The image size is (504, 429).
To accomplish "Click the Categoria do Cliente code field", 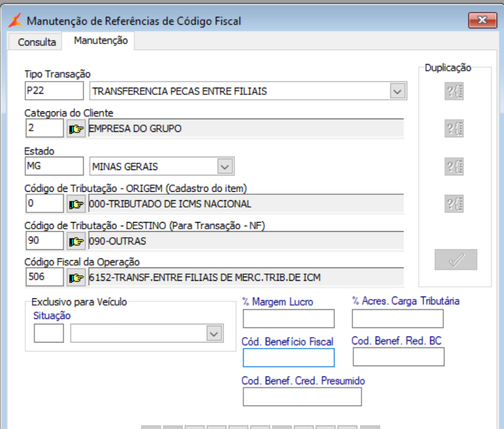I will coord(45,128).
